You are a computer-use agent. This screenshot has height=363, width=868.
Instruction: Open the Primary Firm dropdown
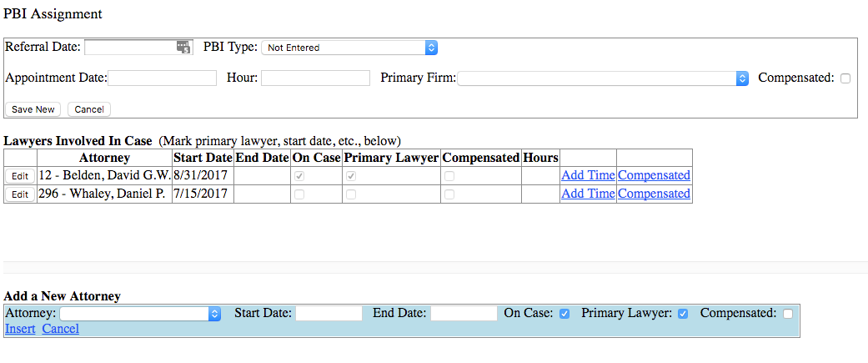point(603,78)
